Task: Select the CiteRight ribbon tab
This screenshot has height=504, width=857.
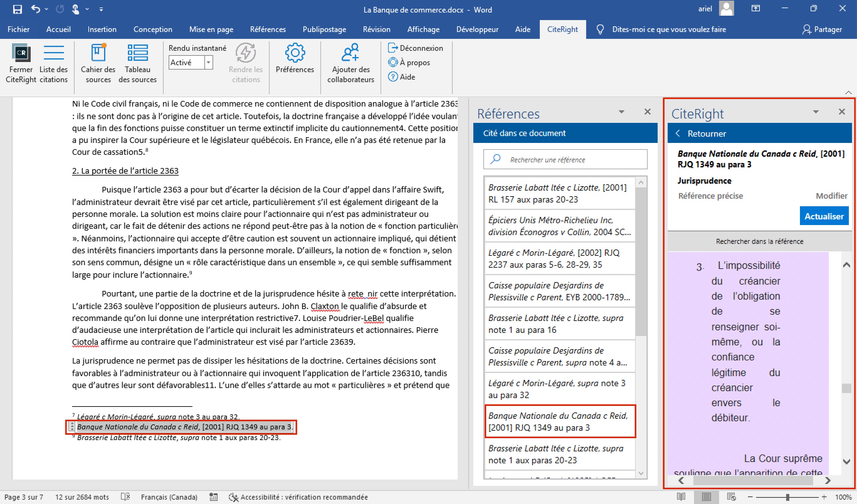Action: pyautogui.click(x=562, y=29)
